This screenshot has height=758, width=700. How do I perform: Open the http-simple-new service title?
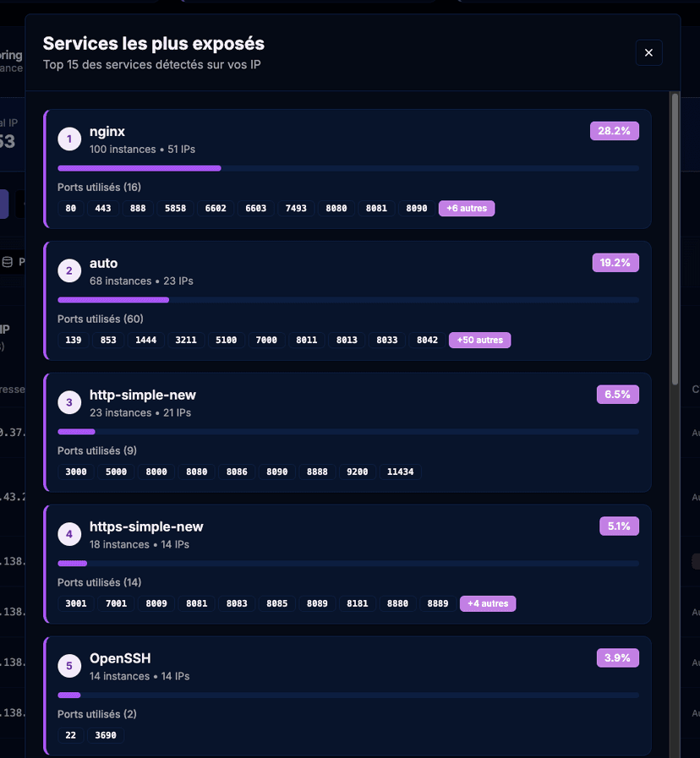pyautogui.click(x=143, y=395)
